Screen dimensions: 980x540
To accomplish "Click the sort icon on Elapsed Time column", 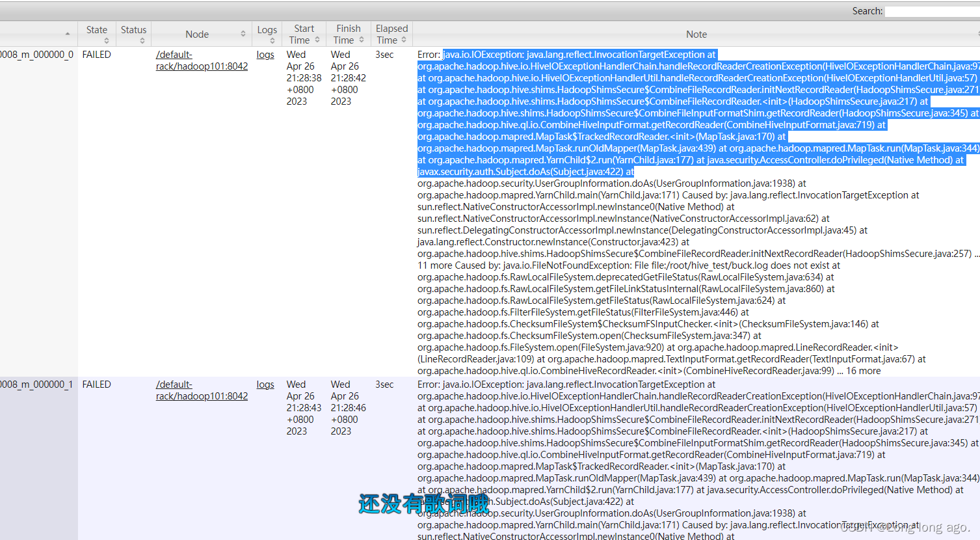I will click(x=403, y=40).
